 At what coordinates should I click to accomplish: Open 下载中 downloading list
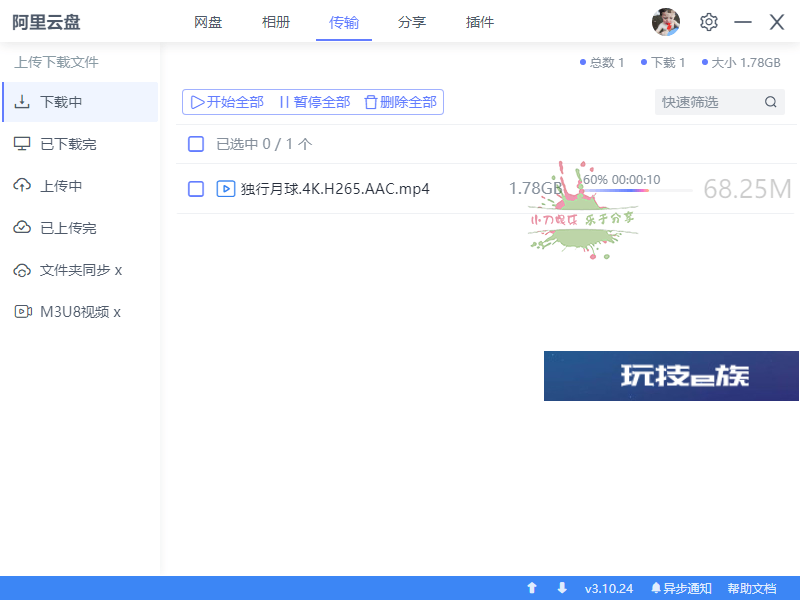tap(80, 102)
